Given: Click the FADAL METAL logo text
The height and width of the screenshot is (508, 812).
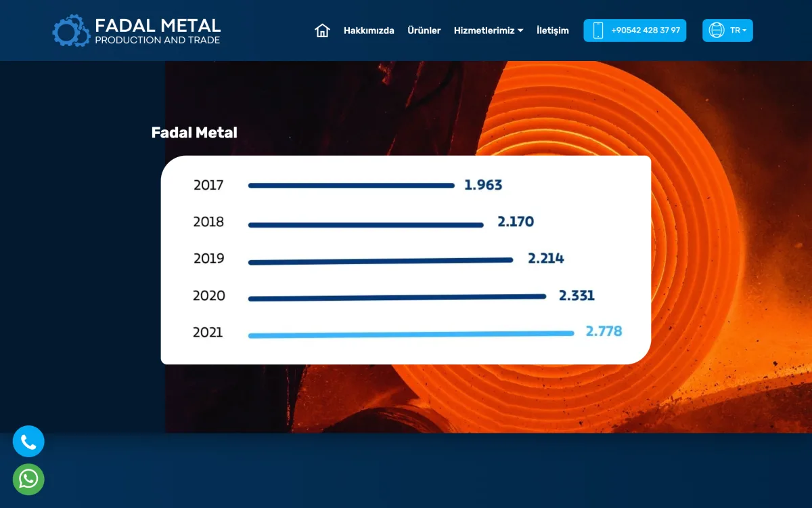Looking at the screenshot, I should point(158,26).
